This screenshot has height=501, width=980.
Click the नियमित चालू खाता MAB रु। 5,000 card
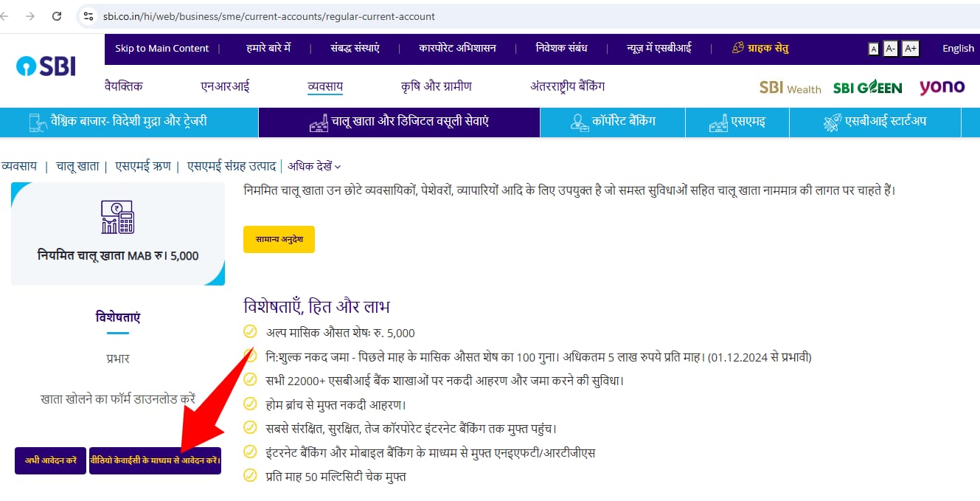click(x=118, y=234)
